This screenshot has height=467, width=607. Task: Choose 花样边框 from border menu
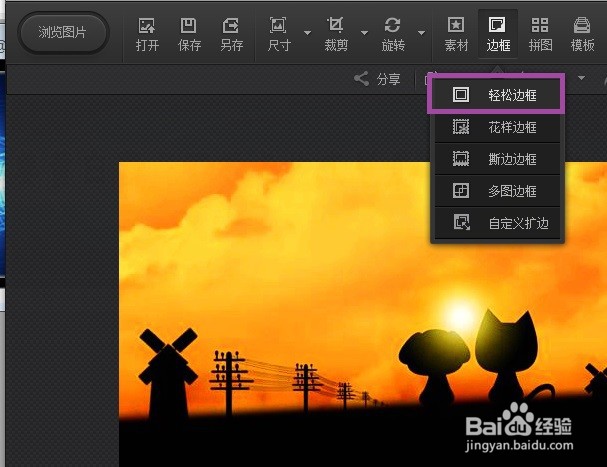(x=497, y=127)
